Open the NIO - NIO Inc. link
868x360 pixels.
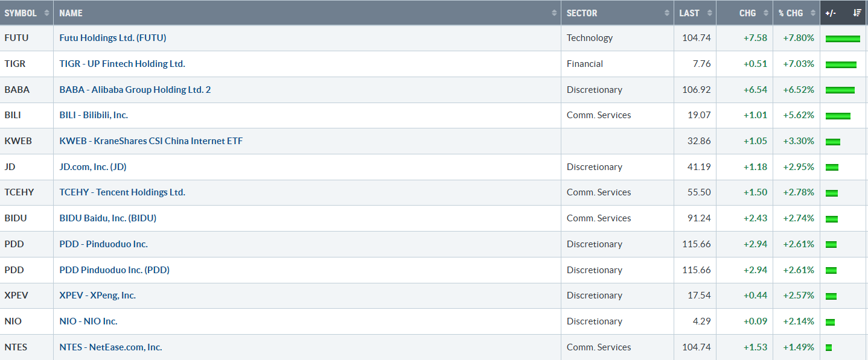click(x=88, y=321)
